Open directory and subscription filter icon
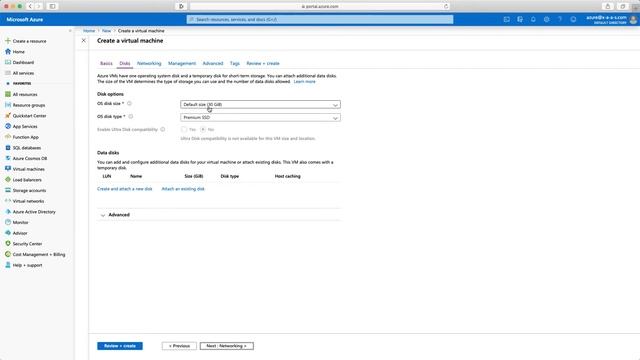The width and height of the screenshot is (640, 360). (520, 19)
